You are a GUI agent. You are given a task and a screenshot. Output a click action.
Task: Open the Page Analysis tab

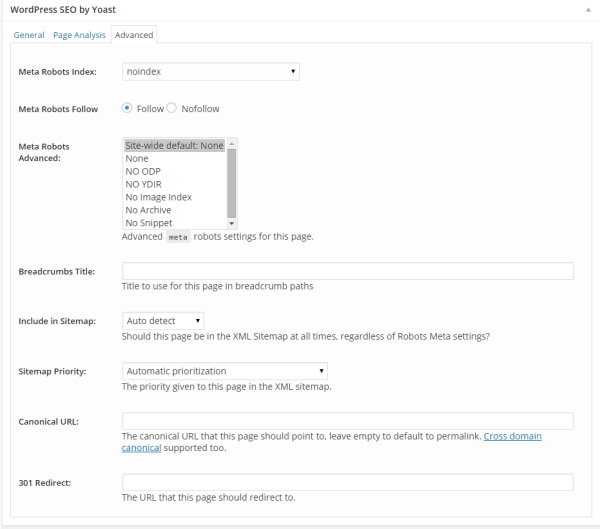79,35
